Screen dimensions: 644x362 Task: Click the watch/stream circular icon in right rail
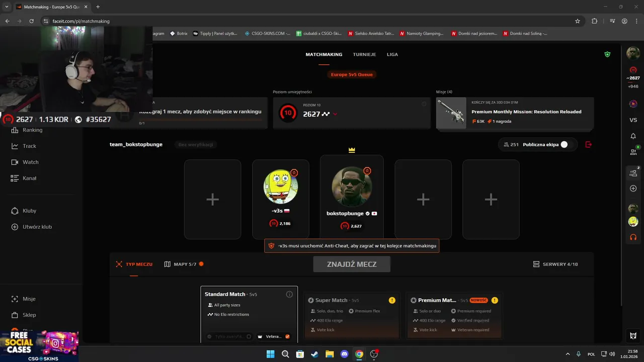[x=633, y=104]
